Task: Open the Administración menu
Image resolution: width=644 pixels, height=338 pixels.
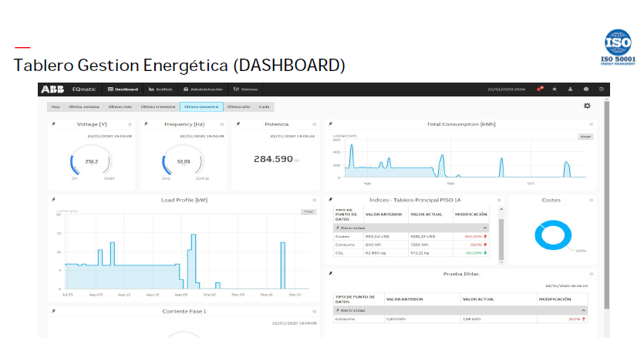Action: pyautogui.click(x=203, y=90)
